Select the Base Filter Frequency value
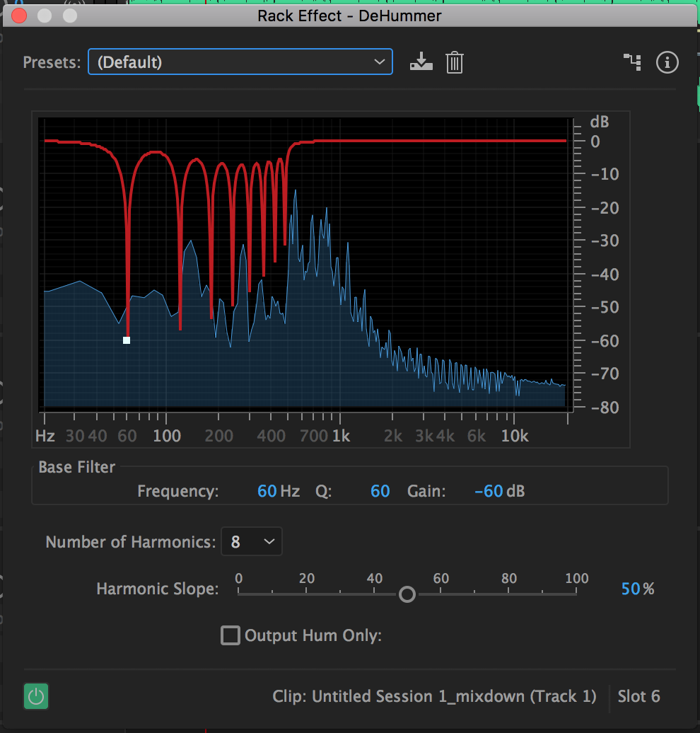The width and height of the screenshot is (700, 733). coord(267,491)
